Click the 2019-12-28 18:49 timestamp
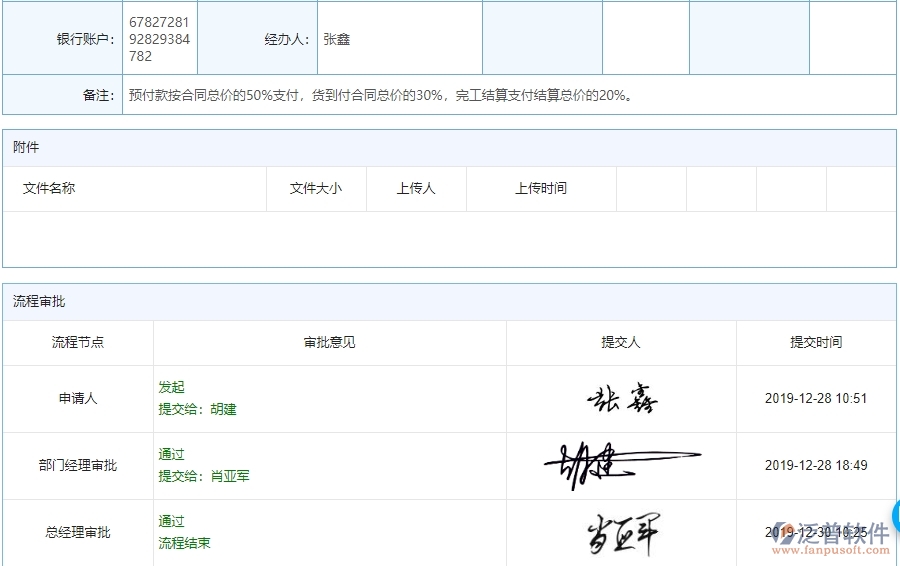Viewport: 900px width, 566px height. coord(816,465)
